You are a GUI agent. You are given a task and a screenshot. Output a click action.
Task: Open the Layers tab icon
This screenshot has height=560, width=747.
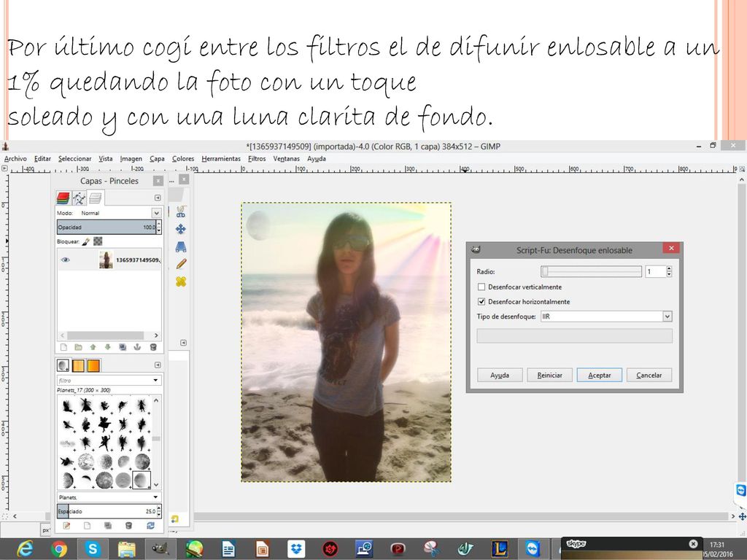pyautogui.click(x=96, y=198)
